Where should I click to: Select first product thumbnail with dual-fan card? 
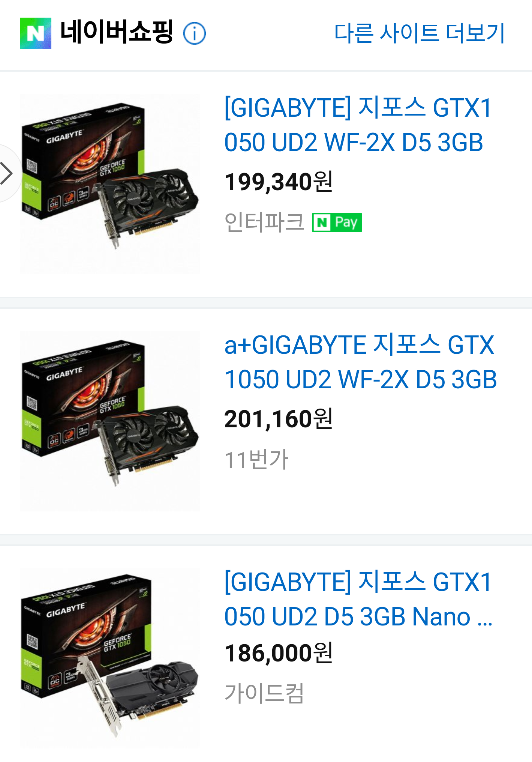[110, 184]
